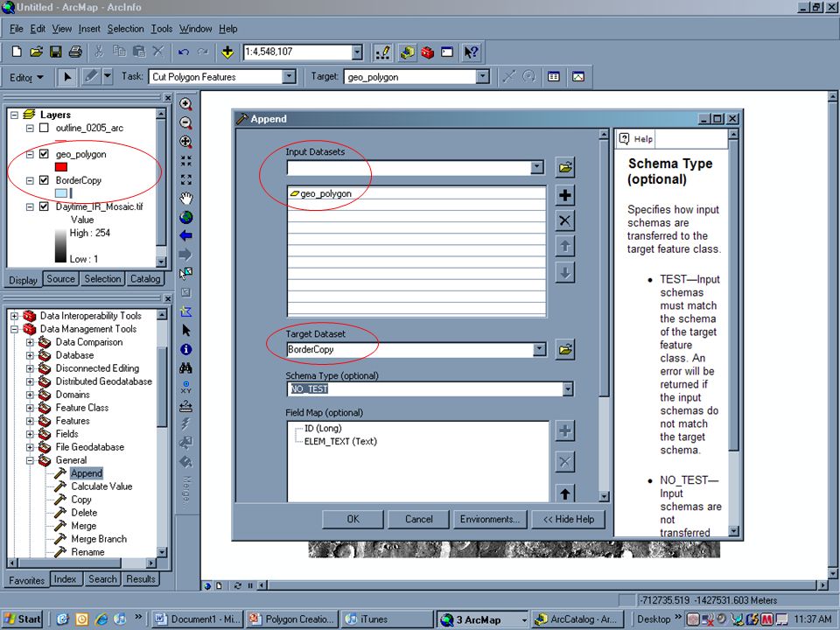Toggle Daytime_IR_Mosaic.tif layer checkbox

point(44,206)
